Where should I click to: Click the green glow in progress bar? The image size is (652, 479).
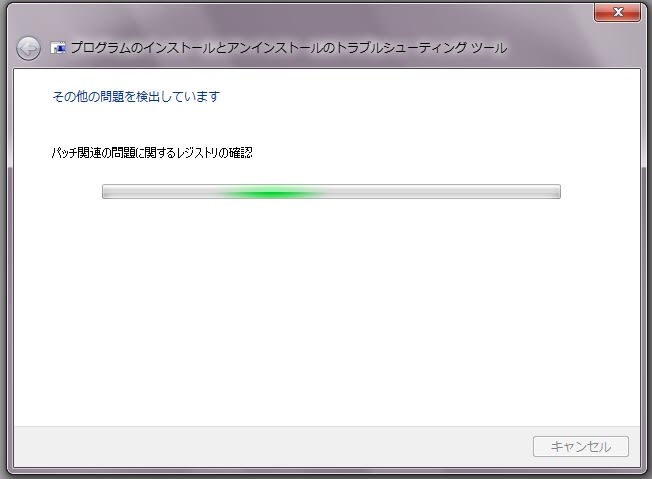click(272, 193)
